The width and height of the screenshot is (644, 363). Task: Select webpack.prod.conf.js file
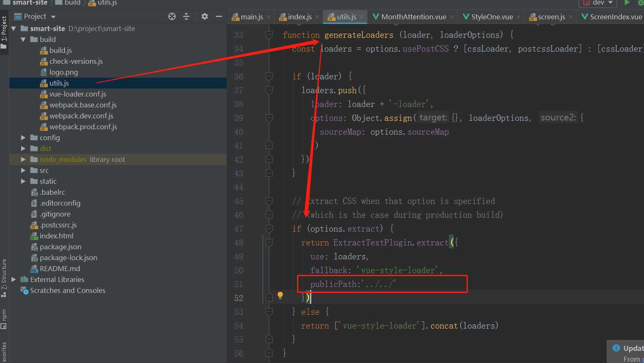[x=83, y=127]
